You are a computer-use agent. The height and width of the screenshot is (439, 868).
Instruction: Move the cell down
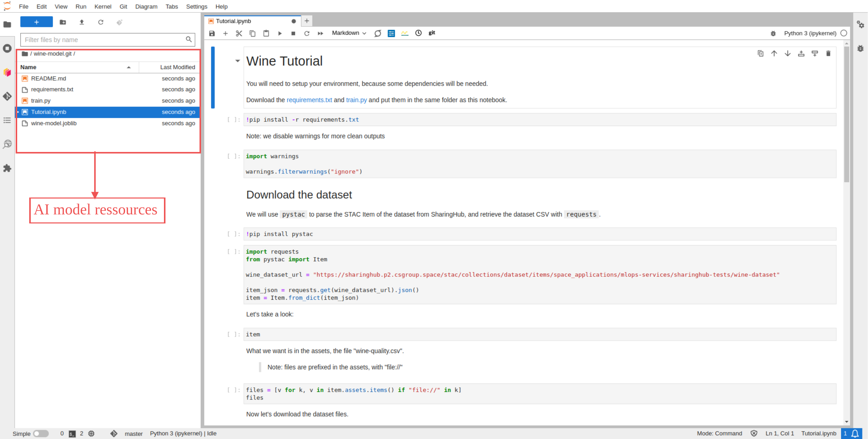point(788,53)
